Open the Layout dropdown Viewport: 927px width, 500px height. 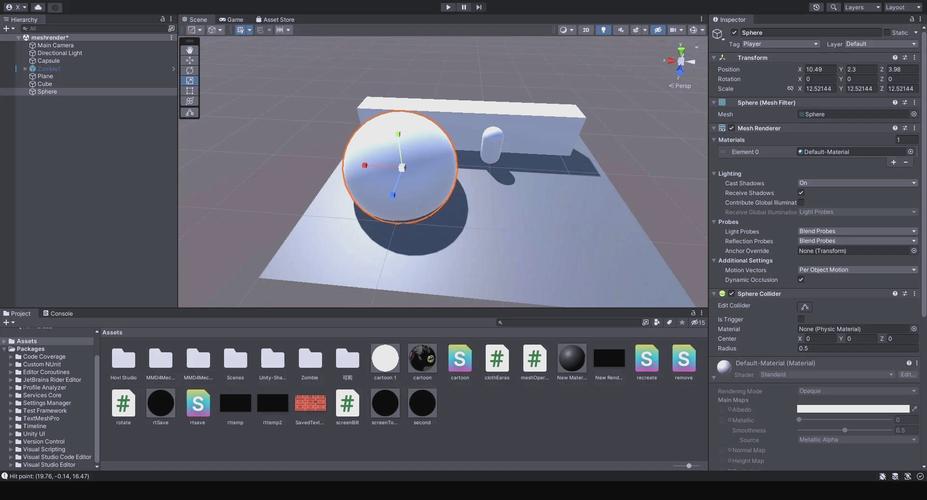(x=902, y=7)
